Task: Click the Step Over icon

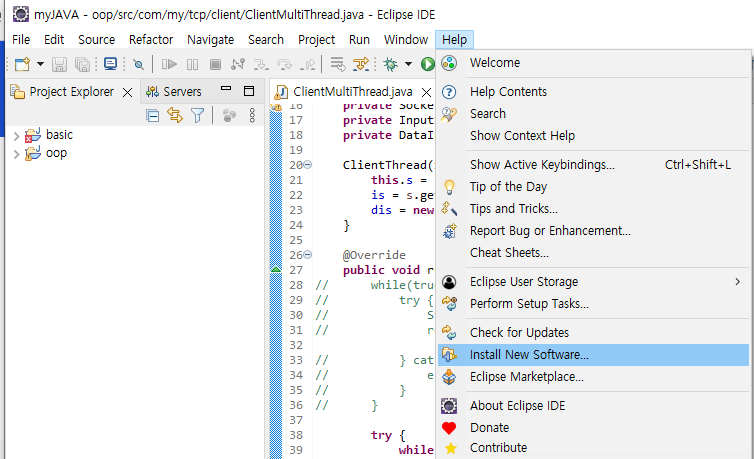Action: (x=284, y=64)
